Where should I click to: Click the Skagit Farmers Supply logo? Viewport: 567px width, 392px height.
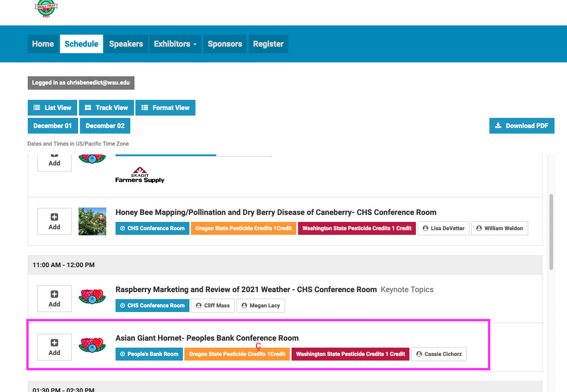tap(140, 175)
